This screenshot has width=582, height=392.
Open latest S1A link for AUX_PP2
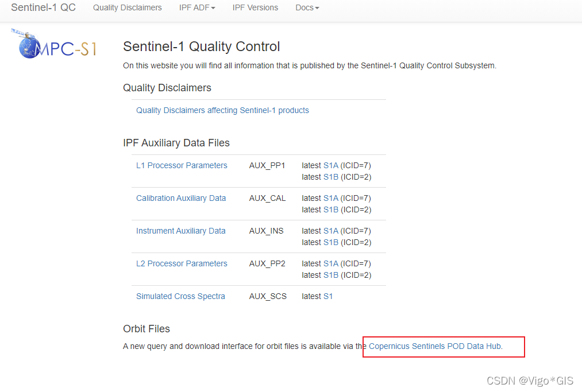point(331,263)
